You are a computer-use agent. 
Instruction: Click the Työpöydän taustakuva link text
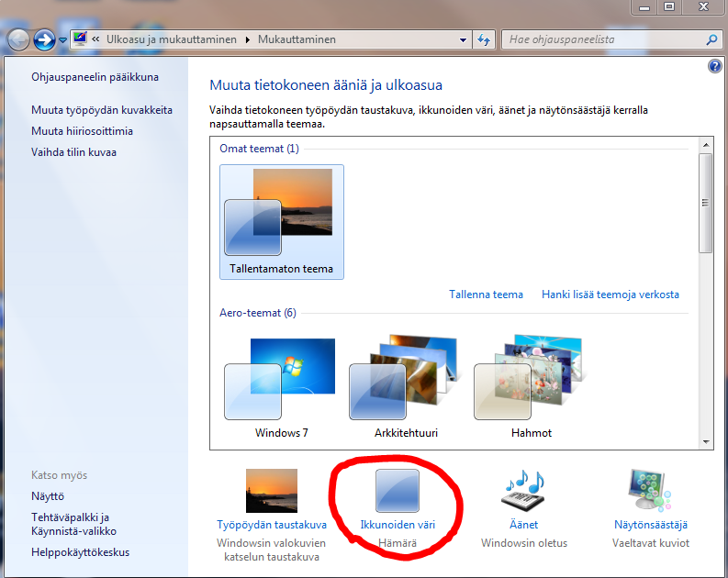[272, 525]
